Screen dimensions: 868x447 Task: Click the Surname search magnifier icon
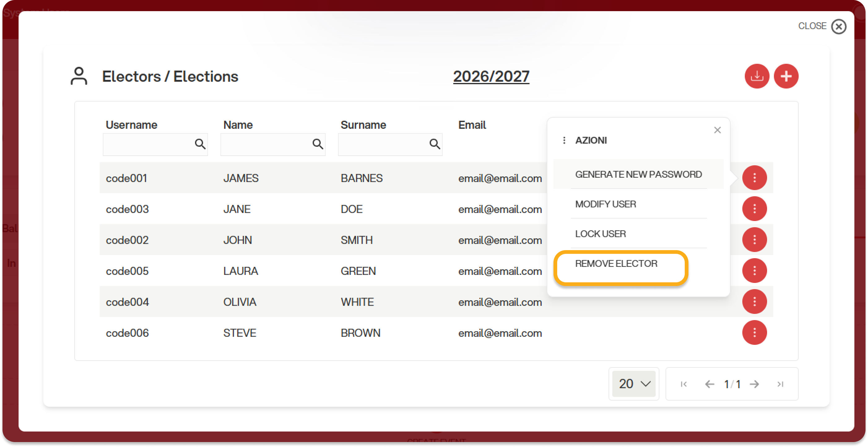[434, 144]
